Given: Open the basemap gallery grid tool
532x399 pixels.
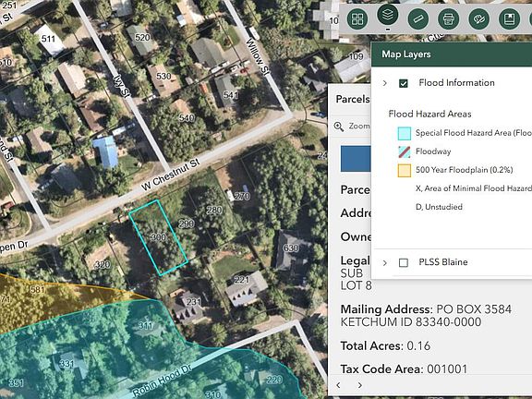Looking at the screenshot, I should pyautogui.click(x=357, y=18).
